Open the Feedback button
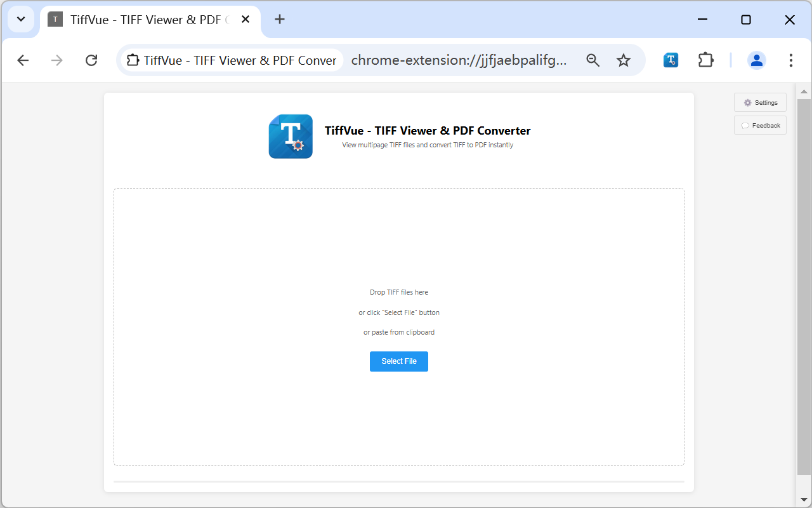The image size is (812, 508). click(760, 125)
